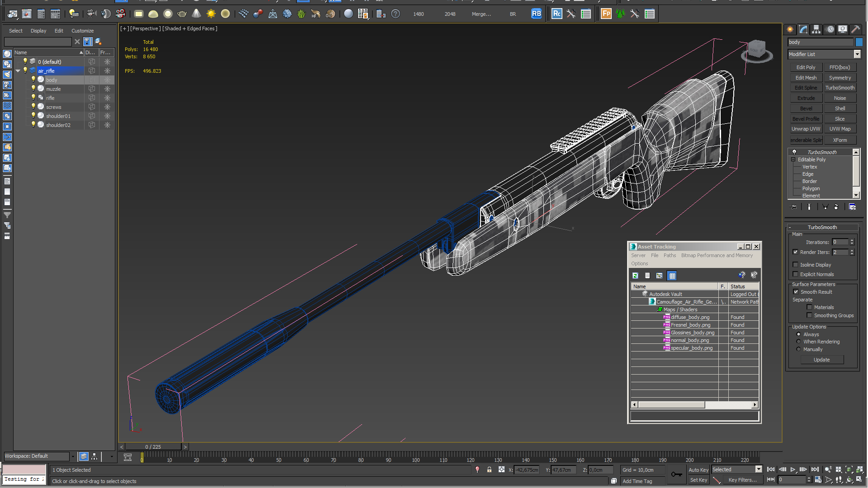The width and height of the screenshot is (868, 488).
Task: Click the Auto Key button
Action: (698, 470)
